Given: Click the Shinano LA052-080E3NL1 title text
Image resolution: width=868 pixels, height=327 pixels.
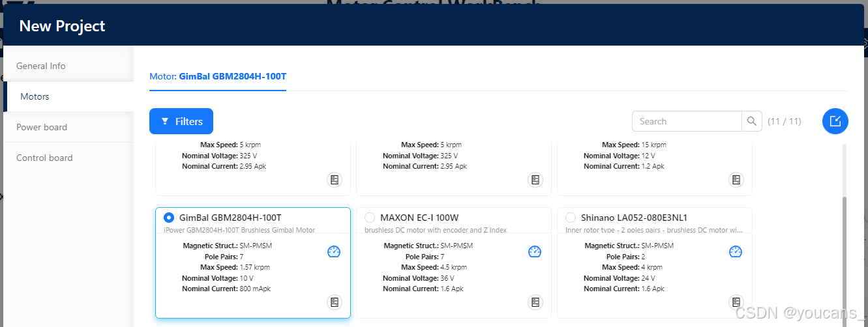Looking at the screenshot, I should tap(634, 218).
